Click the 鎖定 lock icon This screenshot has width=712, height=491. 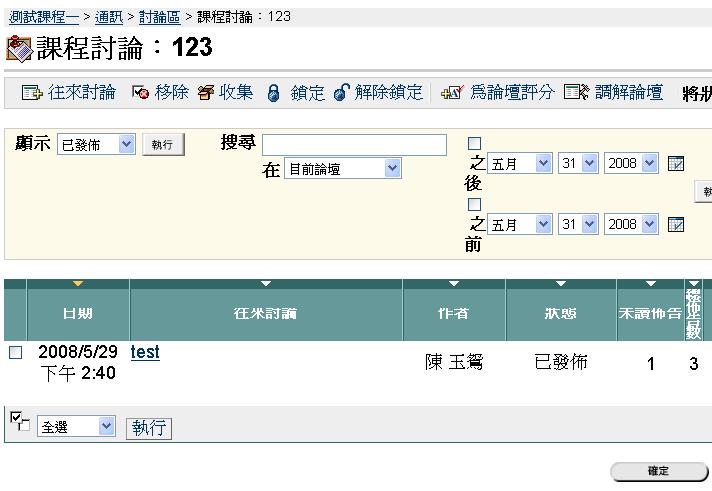273,93
